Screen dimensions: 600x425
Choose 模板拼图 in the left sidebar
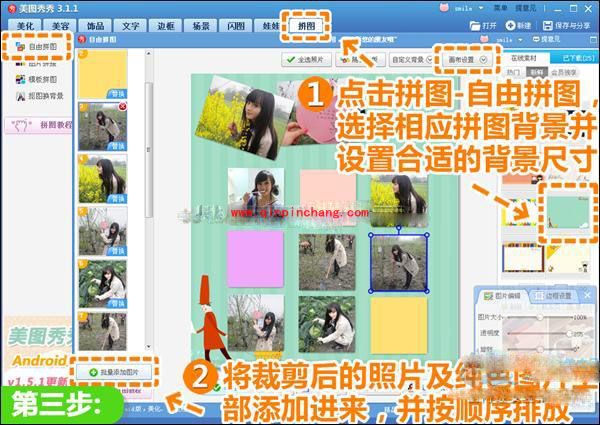(x=37, y=79)
